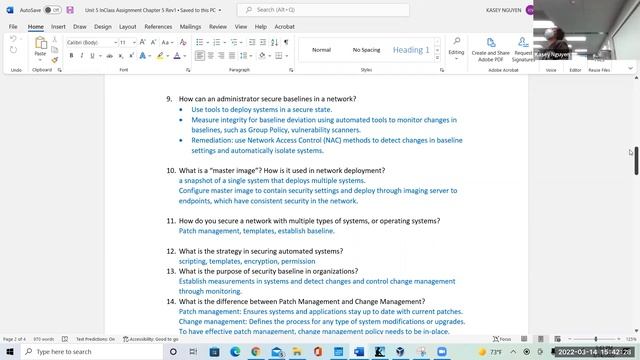Click vertical scrollbar thumb
The image size is (640, 360).
[x=636, y=160]
